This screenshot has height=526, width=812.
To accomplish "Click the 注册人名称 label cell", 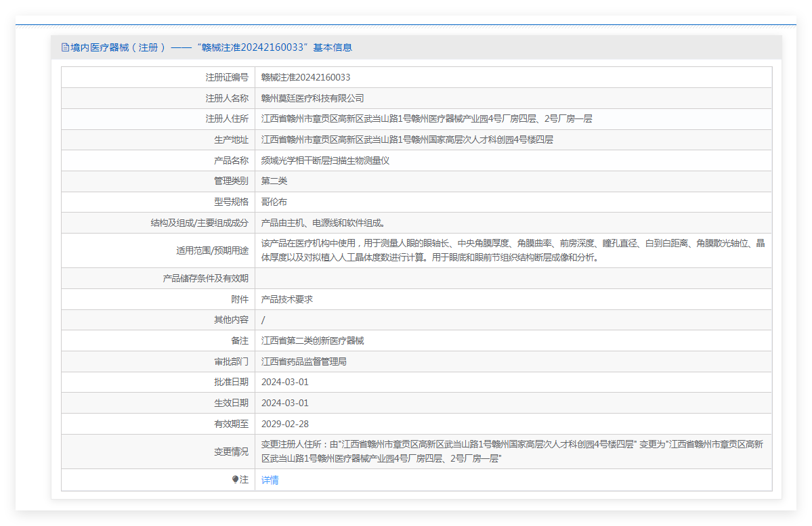I will [158, 98].
